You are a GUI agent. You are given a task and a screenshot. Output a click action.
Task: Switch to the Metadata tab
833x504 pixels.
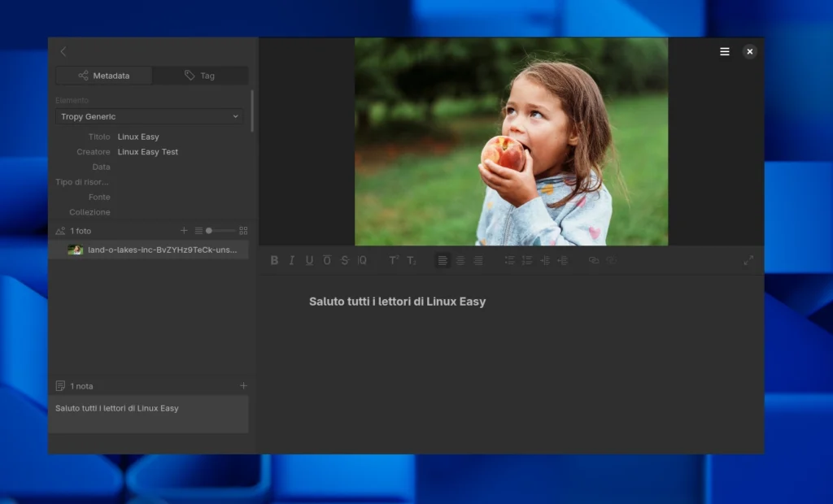[x=103, y=76]
